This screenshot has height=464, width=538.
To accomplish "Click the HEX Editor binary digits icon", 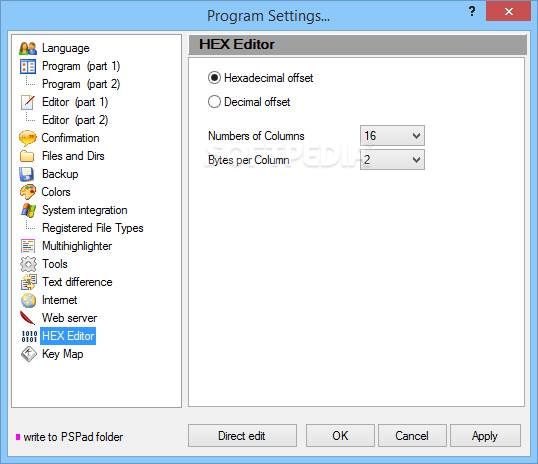I will pyautogui.click(x=29, y=336).
